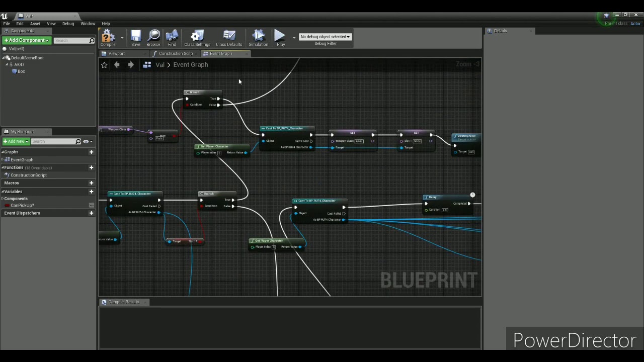
Task: Collapse the DefaultSceneRoot tree arrow
Action: pyautogui.click(x=3, y=58)
